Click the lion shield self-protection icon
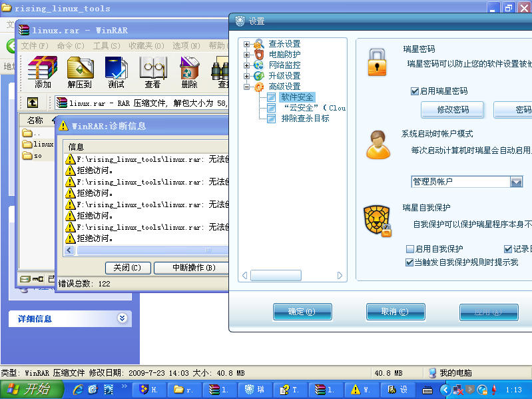 378,221
